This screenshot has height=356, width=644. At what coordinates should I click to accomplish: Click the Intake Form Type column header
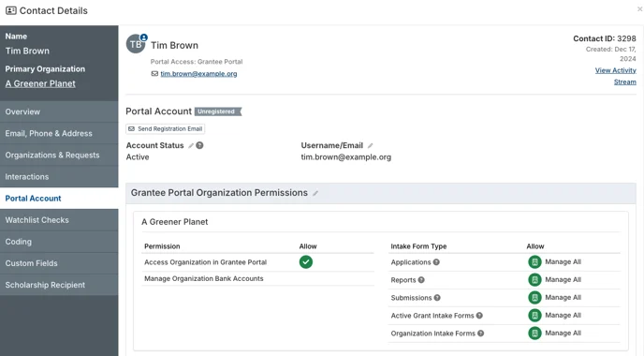coord(418,246)
